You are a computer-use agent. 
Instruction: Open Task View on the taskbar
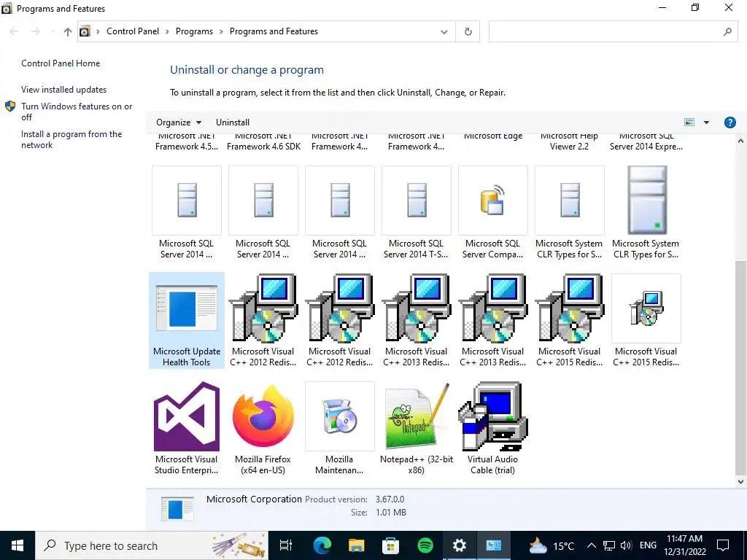pos(286,545)
